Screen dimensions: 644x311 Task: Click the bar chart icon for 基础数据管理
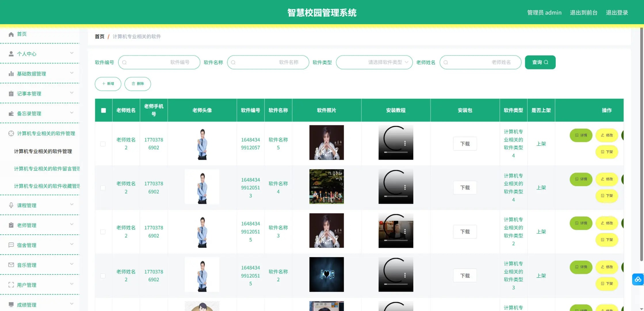[11, 74]
